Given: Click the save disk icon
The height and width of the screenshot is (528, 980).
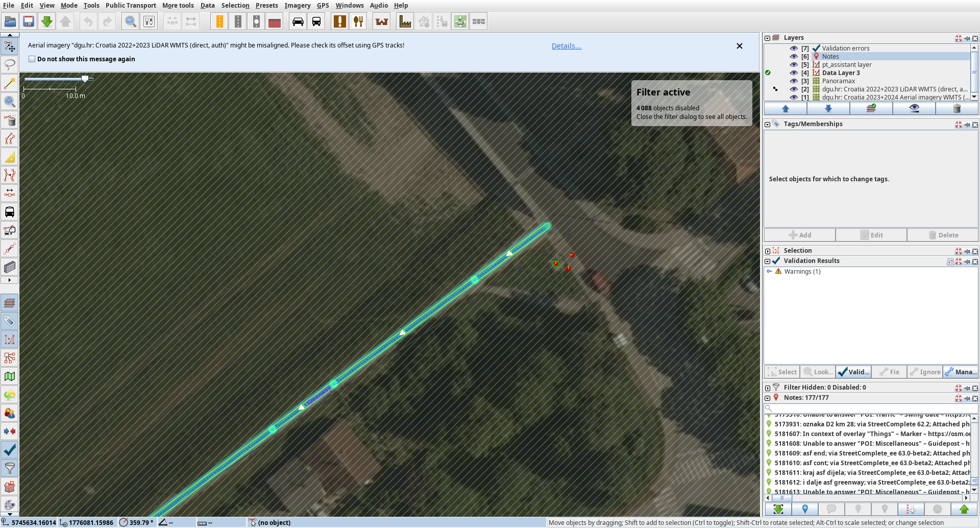Looking at the screenshot, I should click(29, 21).
